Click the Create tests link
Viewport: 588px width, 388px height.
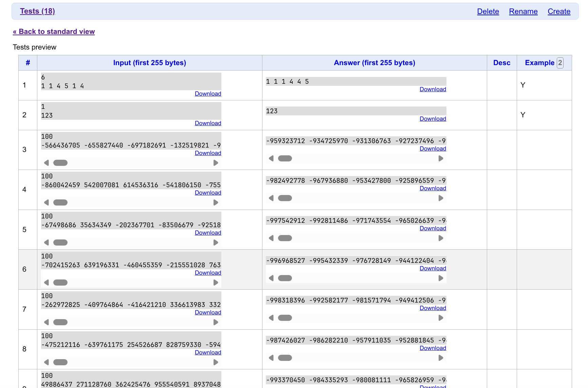pyautogui.click(x=559, y=12)
